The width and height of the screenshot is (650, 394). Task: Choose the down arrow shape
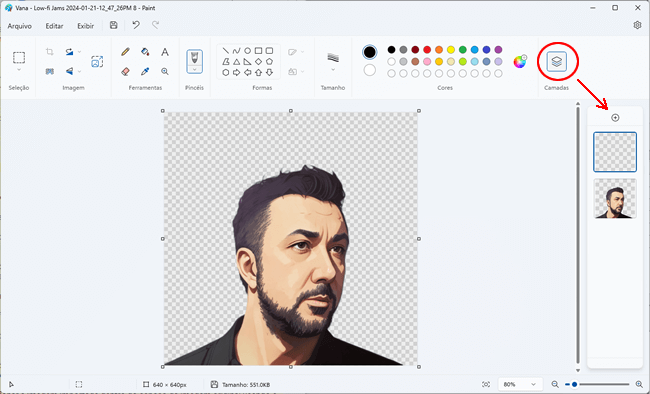click(269, 73)
